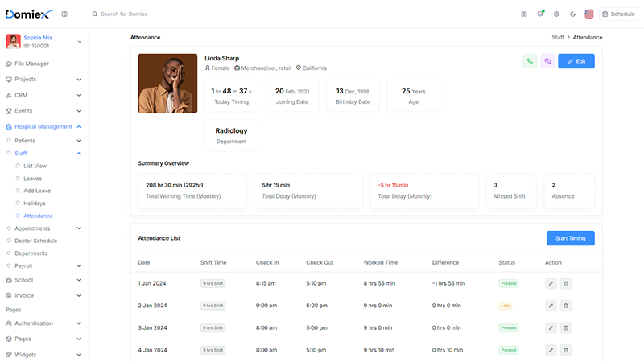Expand the Events menu
This screenshot has height=362, width=644.
(x=43, y=111)
